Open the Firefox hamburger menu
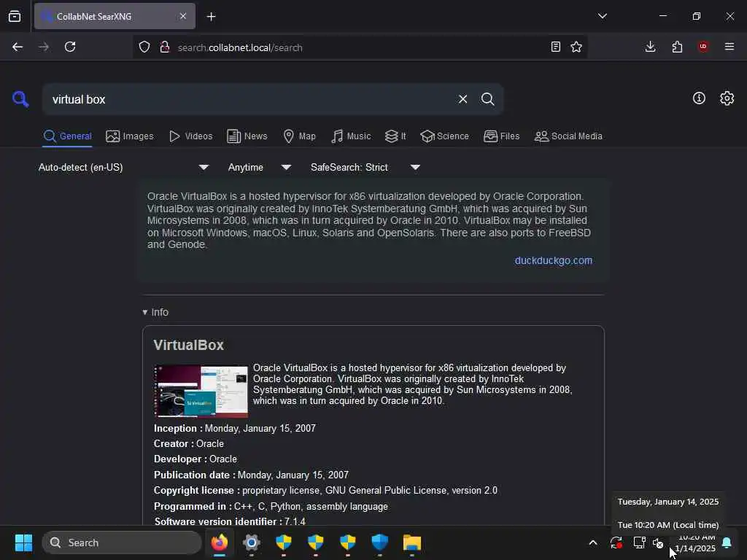The height and width of the screenshot is (560, 747). [729, 47]
